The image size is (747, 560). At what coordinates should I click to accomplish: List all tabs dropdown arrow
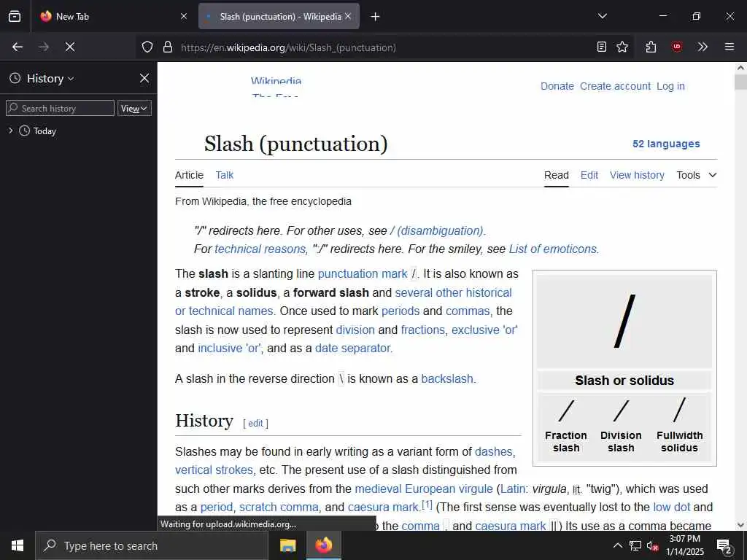[602, 16]
